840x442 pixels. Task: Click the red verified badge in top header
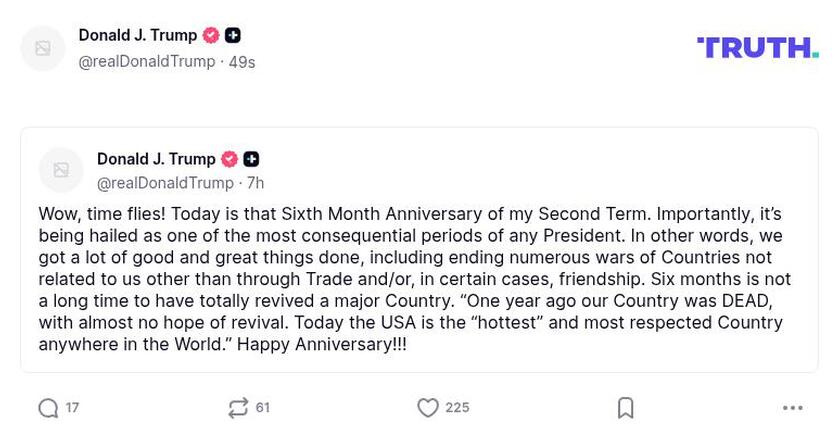point(211,35)
